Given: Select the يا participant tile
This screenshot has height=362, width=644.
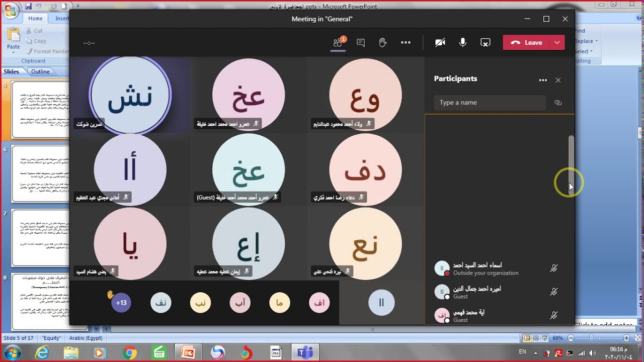Looking at the screenshot, I should pyautogui.click(x=130, y=243).
